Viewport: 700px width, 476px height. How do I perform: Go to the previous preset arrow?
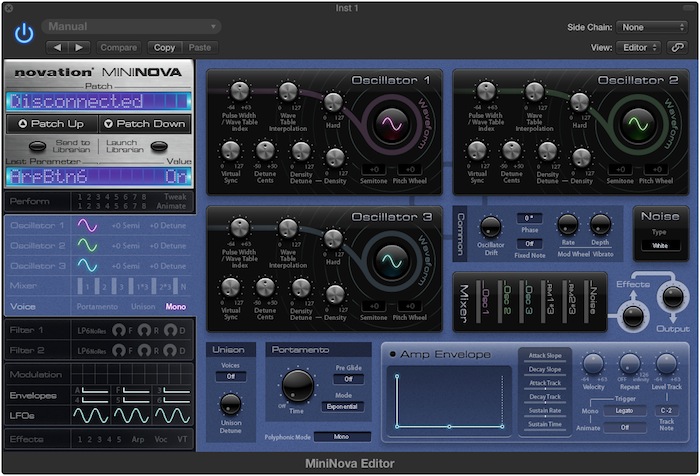57,47
